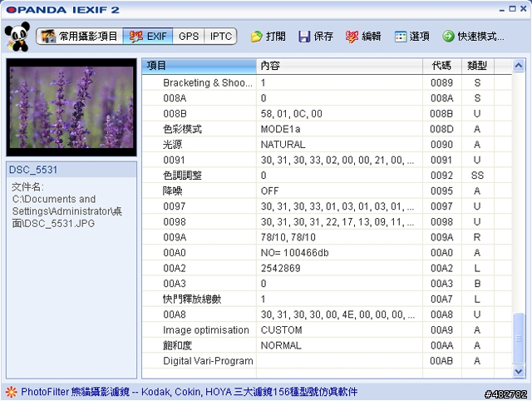
Task: Select the 飽和度 row
Action: pyautogui.click(x=327, y=345)
